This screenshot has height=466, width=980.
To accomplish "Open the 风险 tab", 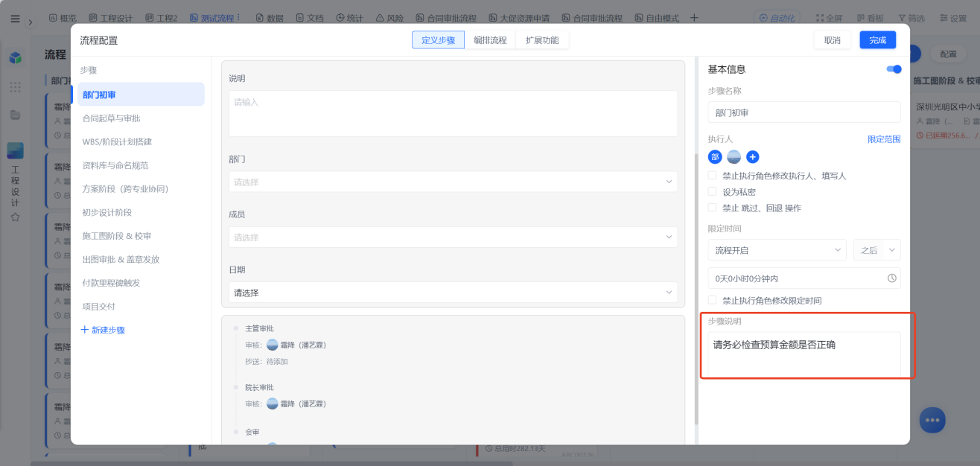I will (x=390, y=17).
